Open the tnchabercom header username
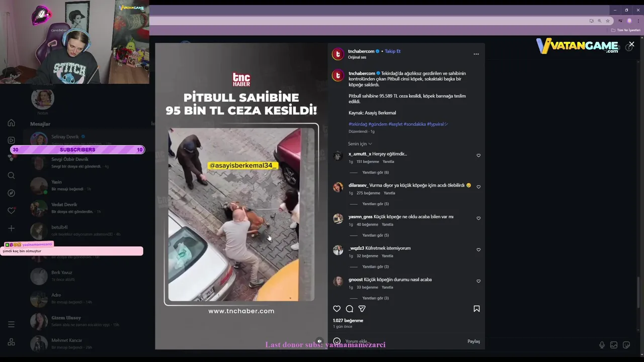The width and height of the screenshot is (644, 362). pos(361,51)
